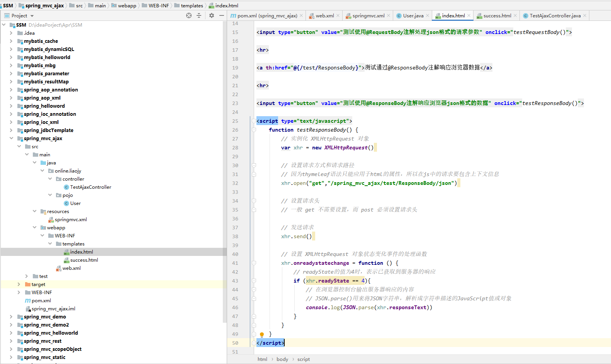
Task: Close the User.java editor tab
Action: [x=428, y=16]
